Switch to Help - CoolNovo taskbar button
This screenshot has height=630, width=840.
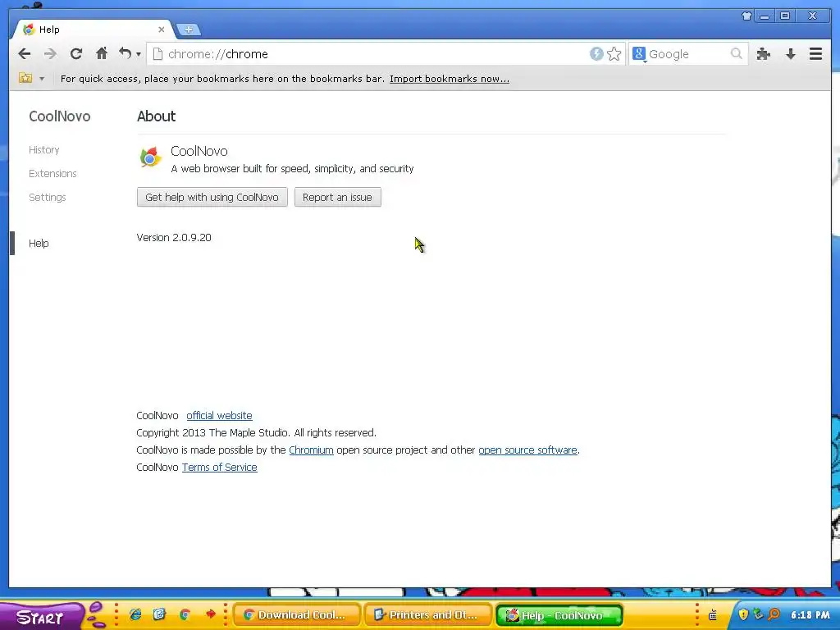pyautogui.click(x=559, y=615)
